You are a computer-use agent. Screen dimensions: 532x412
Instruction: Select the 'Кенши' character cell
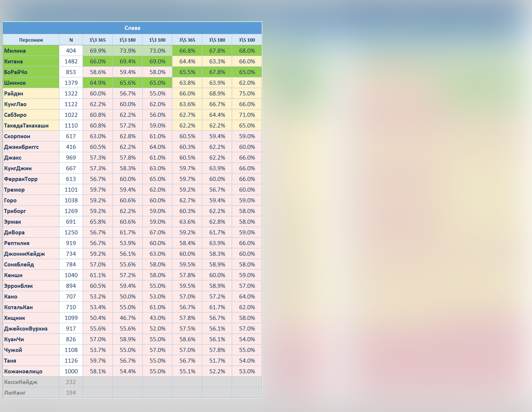click(31, 275)
